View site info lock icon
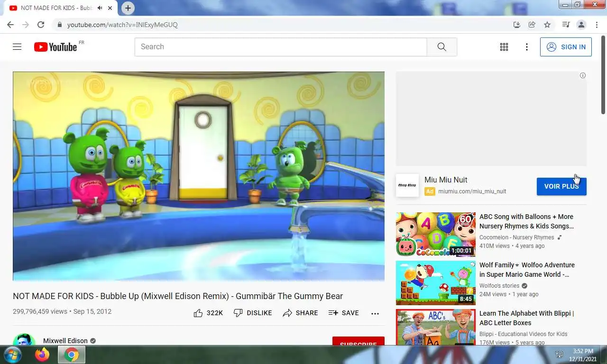 click(59, 25)
